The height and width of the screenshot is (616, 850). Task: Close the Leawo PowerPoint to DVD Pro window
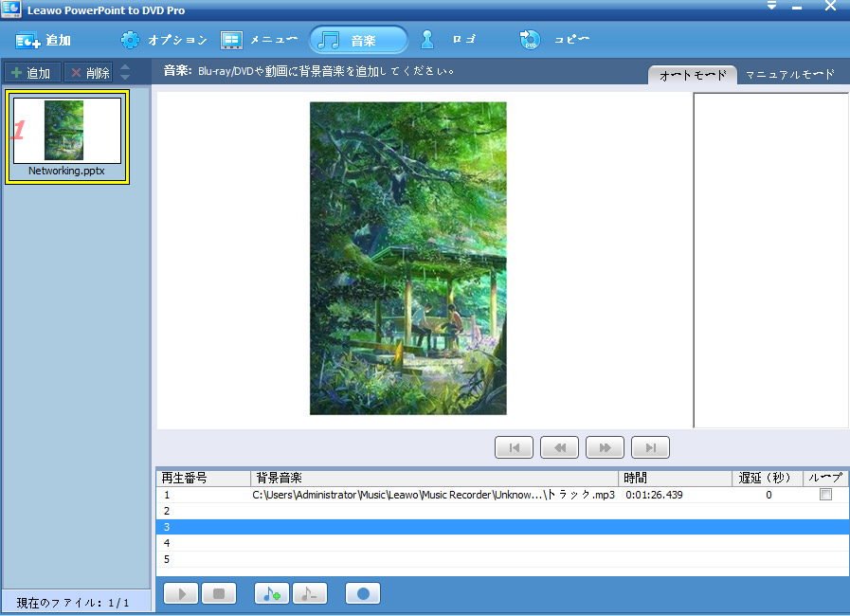[x=830, y=6]
